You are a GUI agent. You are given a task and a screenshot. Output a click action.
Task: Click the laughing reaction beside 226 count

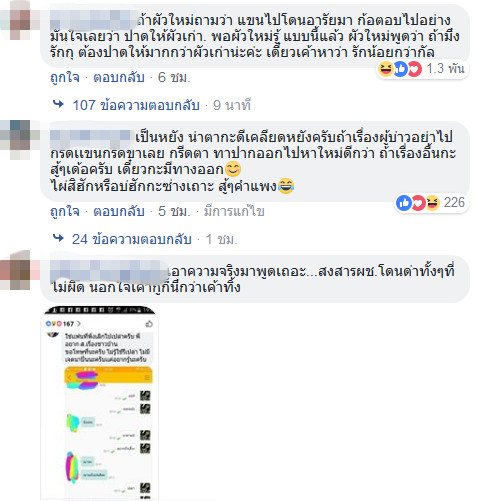(433, 203)
